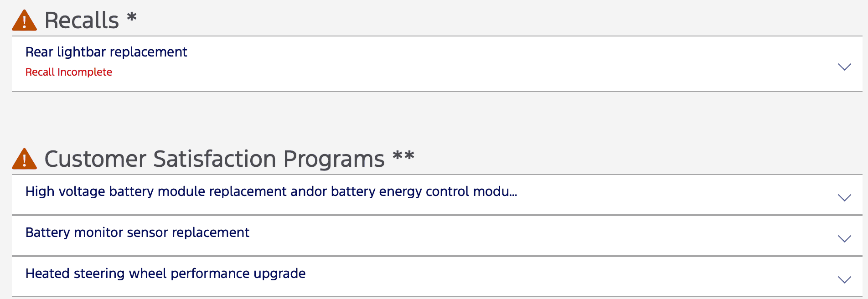Open the Rear lightbar replacement title
The width and height of the screenshot is (868, 299).
point(106,52)
